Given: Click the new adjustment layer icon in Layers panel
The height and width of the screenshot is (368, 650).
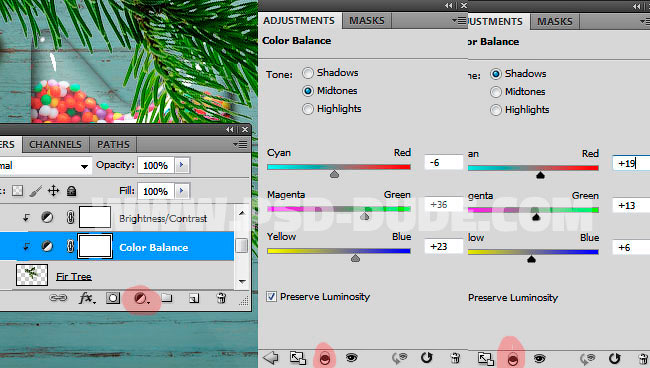Looking at the screenshot, I should tap(141, 298).
